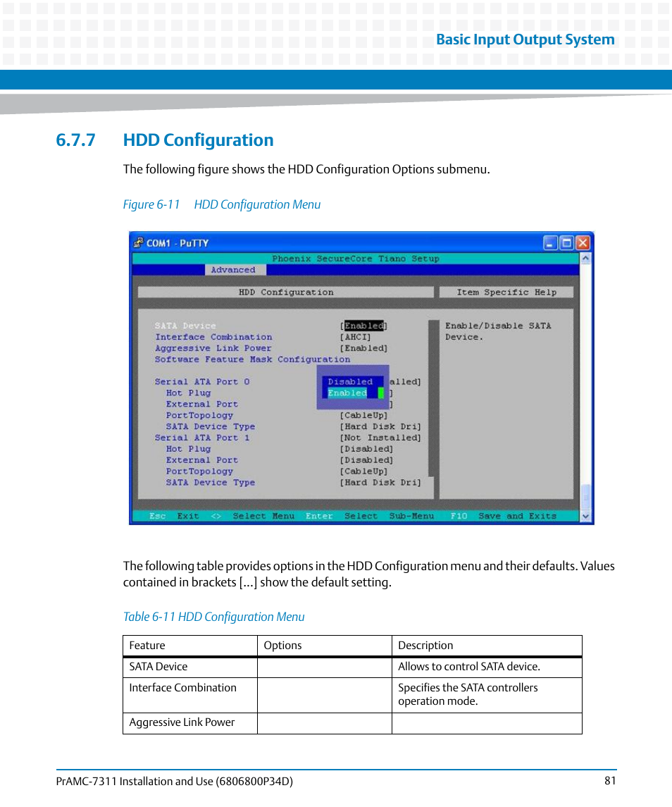Click HDD Configuration panel header

point(285,292)
